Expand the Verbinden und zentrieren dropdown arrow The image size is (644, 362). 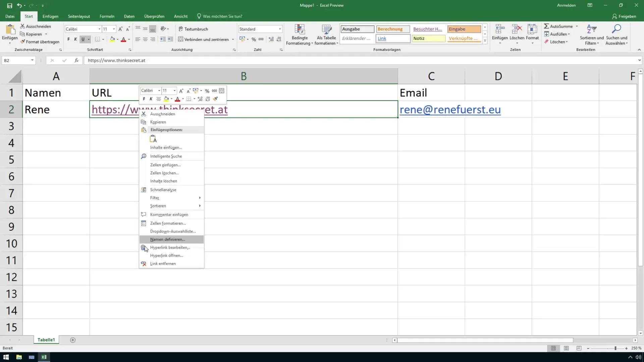tap(233, 40)
